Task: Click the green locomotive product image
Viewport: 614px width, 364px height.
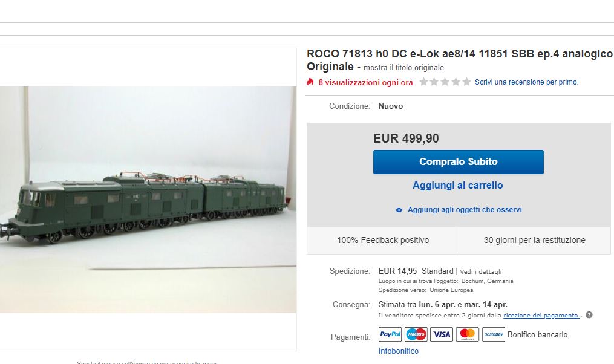Action: pyautogui.click(x=148, y=200)
